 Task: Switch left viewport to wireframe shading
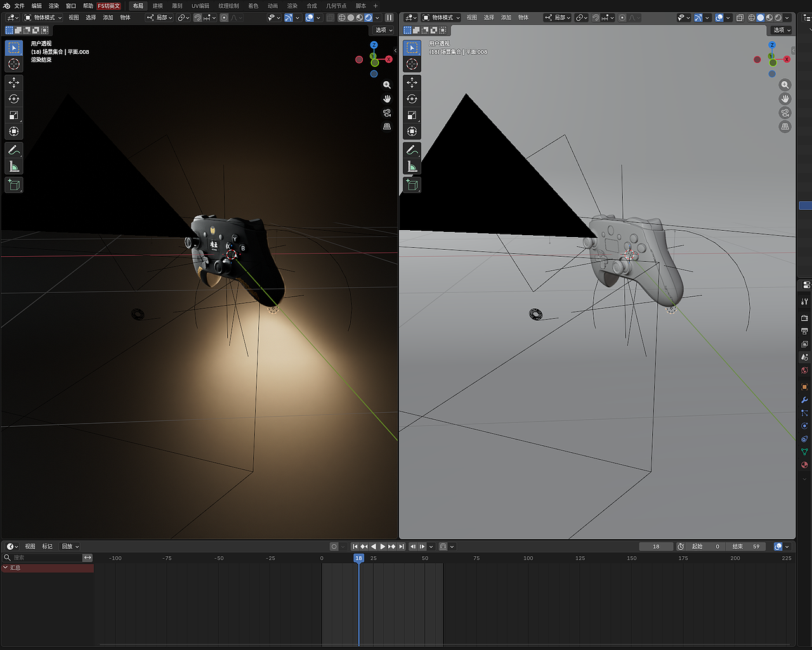click(x=342, y=18)
